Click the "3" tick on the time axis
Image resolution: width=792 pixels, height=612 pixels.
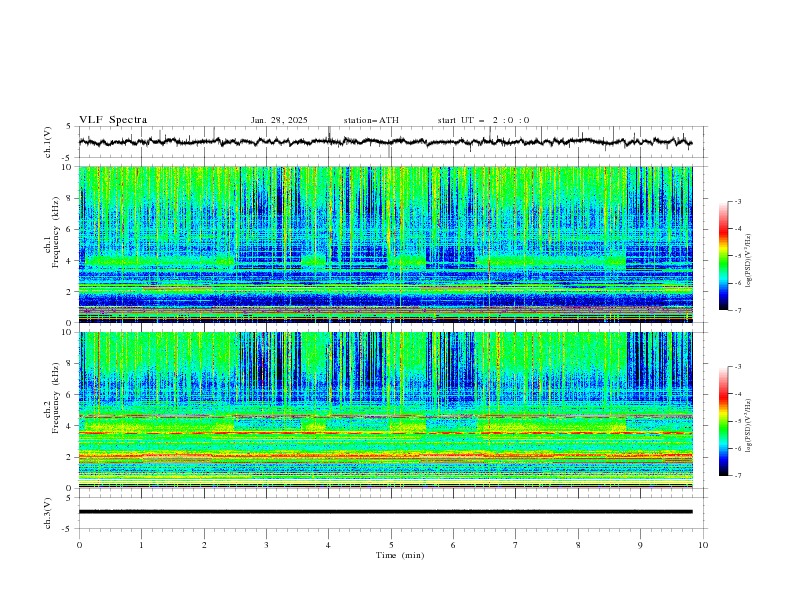coord(266,545)
